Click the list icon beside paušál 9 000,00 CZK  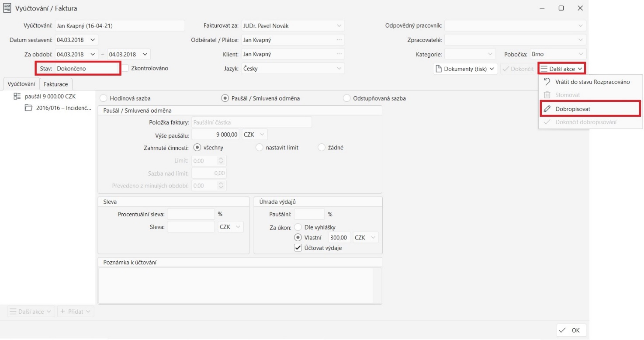point(17,96)
